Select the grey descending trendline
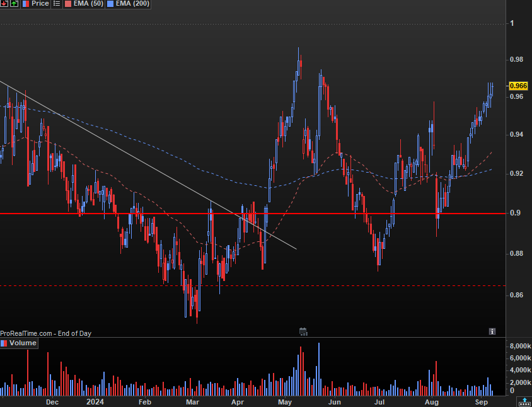This screenshot has height=407, width=532. coord(148,166)
